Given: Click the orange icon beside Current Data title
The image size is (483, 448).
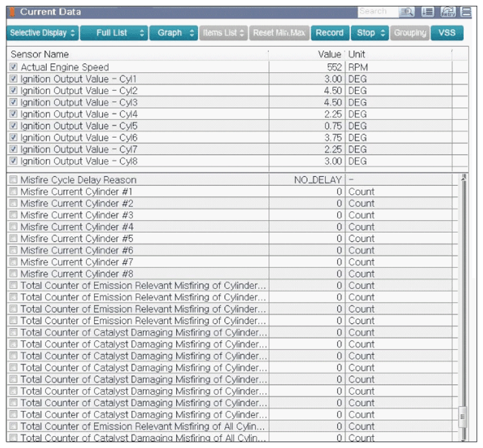Looking at the screenshot, I should coord(13,12).
